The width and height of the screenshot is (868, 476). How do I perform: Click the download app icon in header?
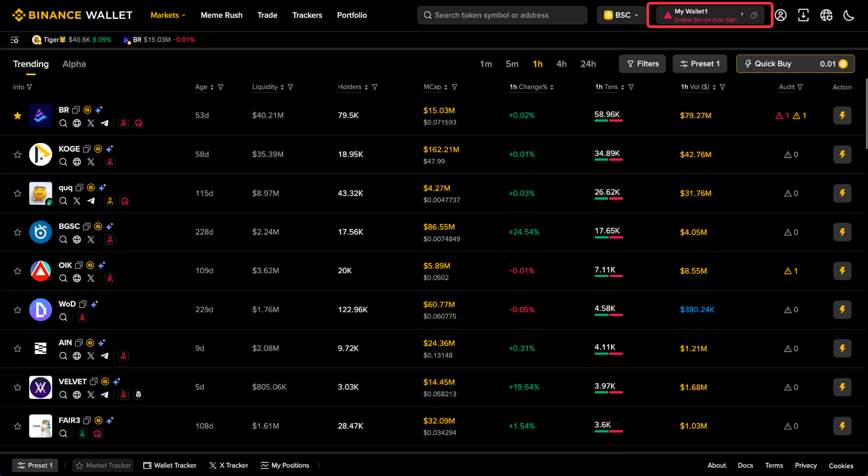click(803, 15)
